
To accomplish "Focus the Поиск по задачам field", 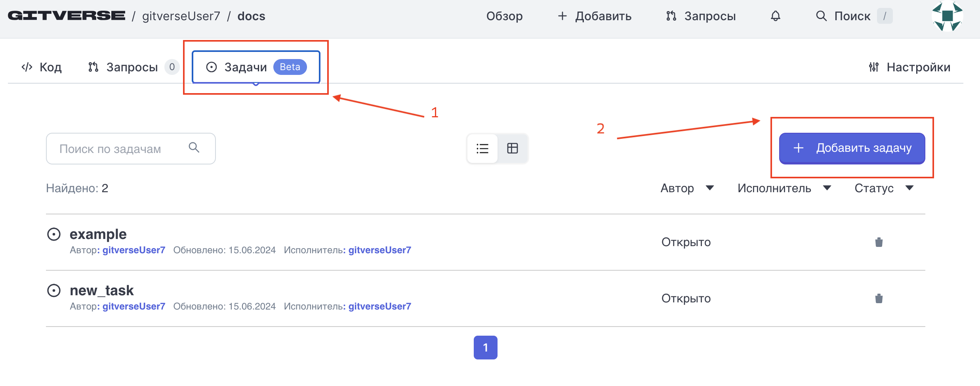I will click(x=131, y=149).
